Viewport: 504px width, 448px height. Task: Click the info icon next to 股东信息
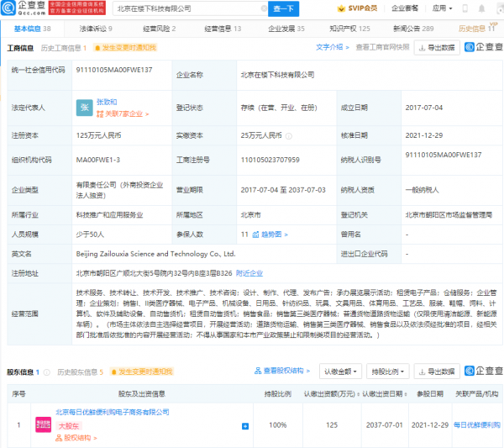(47, 372)
